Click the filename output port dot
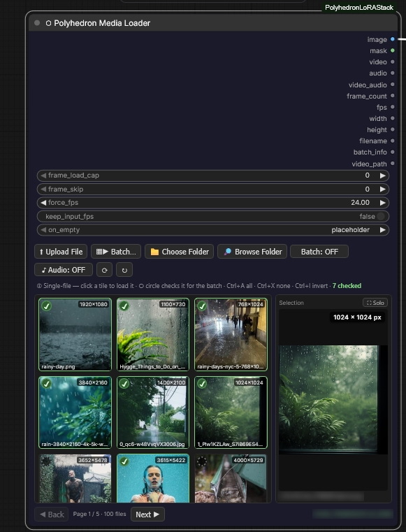This screenshot has height=532, width=406. [x=393, y=141]
